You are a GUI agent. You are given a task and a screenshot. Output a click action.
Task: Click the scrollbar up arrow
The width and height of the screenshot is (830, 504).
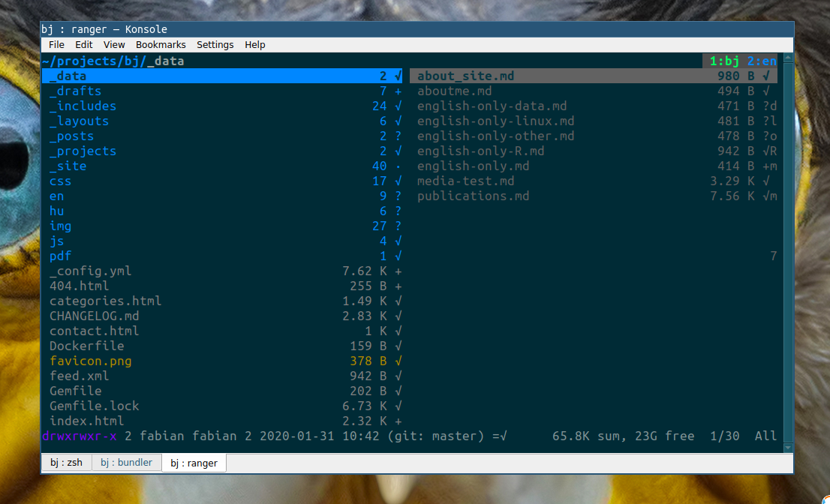[787, 58]
